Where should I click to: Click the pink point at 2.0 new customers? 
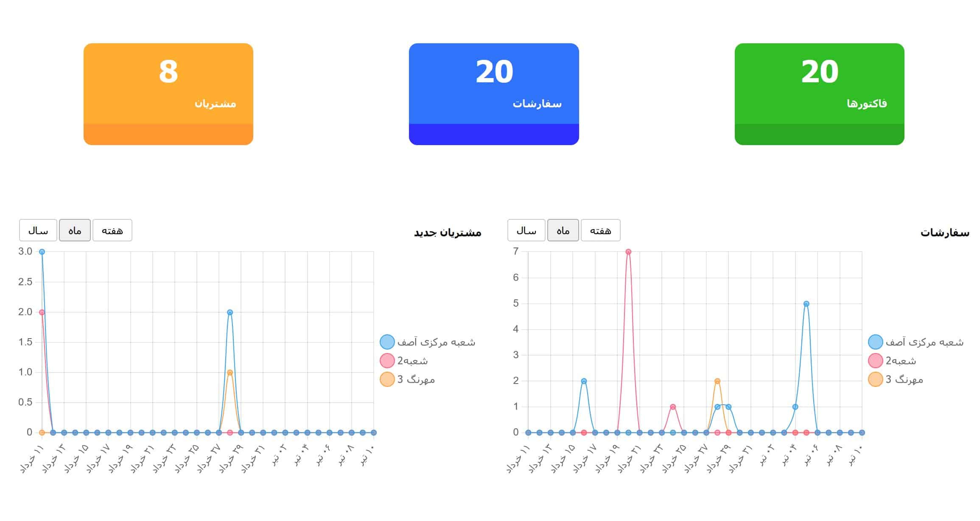pyautogui.click(x=42, y=312)
